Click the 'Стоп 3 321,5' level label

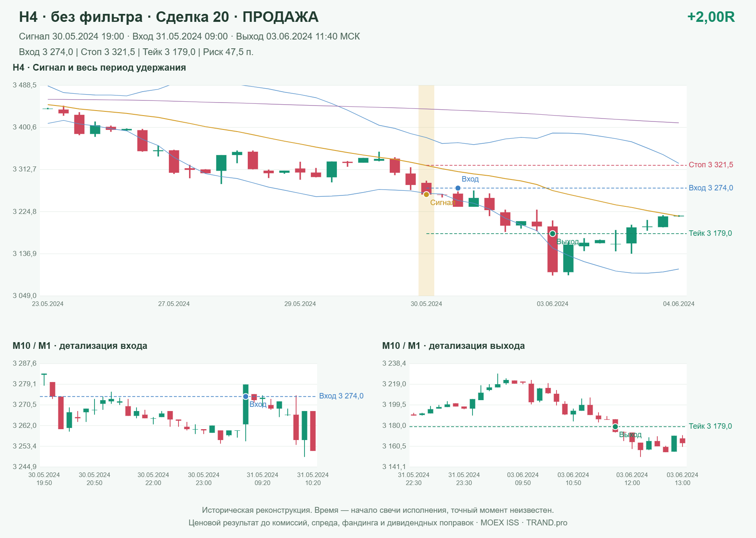click(x=711, y=165)
